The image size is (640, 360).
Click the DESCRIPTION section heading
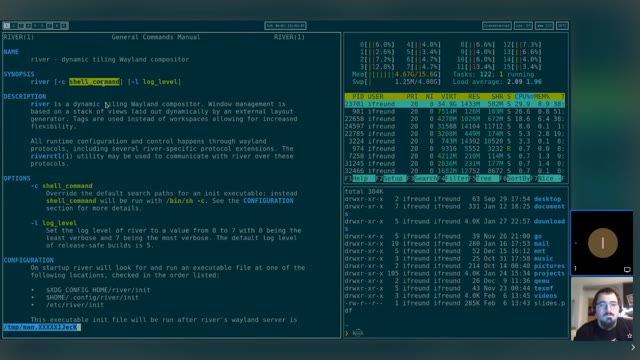tap(25, 97)
